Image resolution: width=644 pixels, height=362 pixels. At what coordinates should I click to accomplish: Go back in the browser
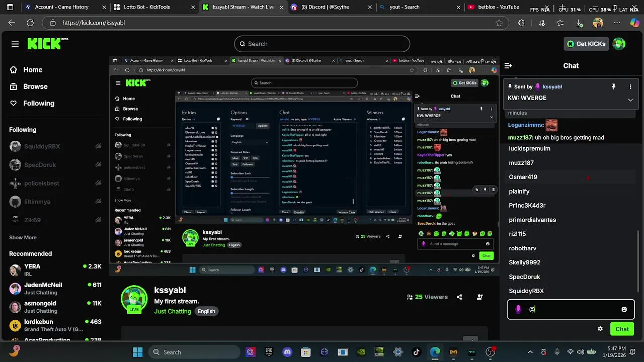click(x=12, y=23)
